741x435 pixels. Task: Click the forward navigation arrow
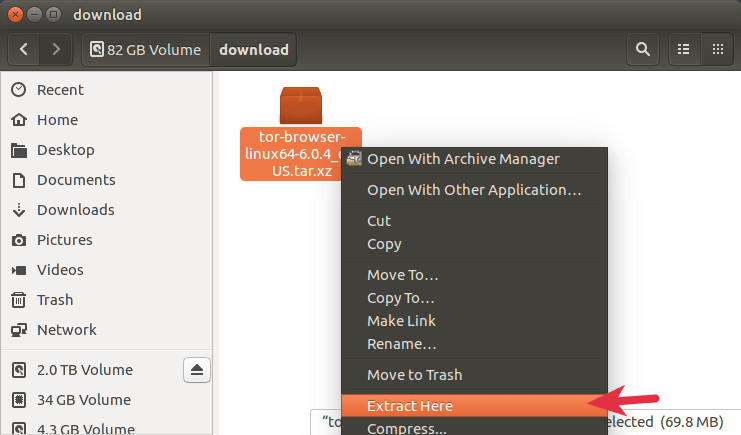pos(56,49)
